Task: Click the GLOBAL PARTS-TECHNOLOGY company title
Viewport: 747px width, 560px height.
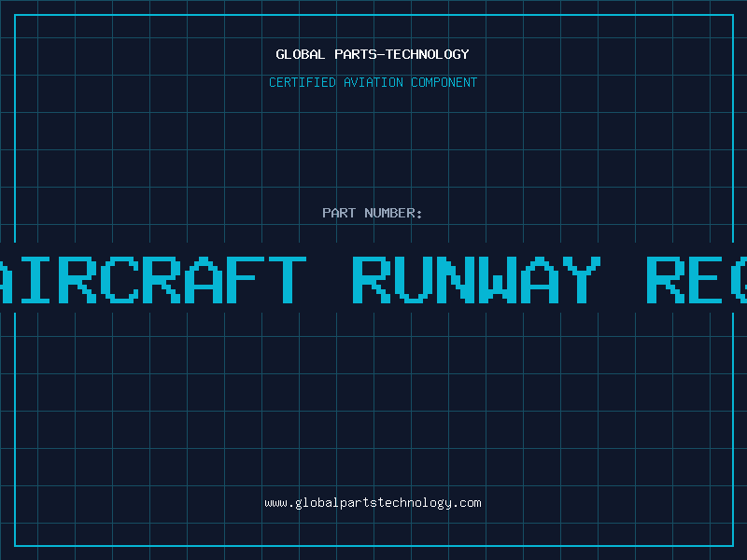Action: click(373, 54)
